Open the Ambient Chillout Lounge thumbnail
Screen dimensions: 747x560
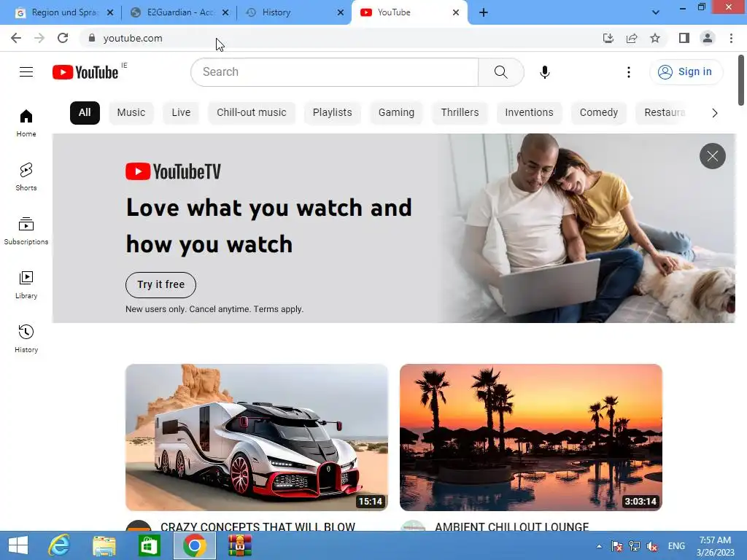point(531,437)
